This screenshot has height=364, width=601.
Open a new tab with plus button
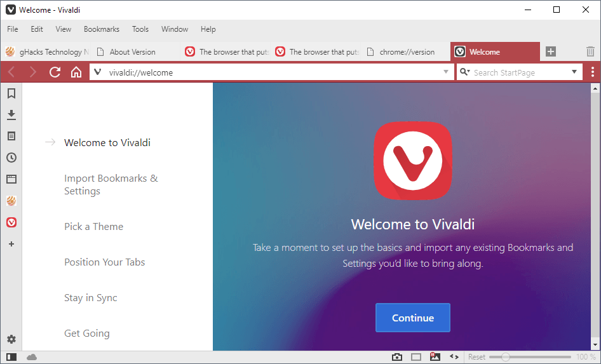pyautogui.click(x=551, y=51)
